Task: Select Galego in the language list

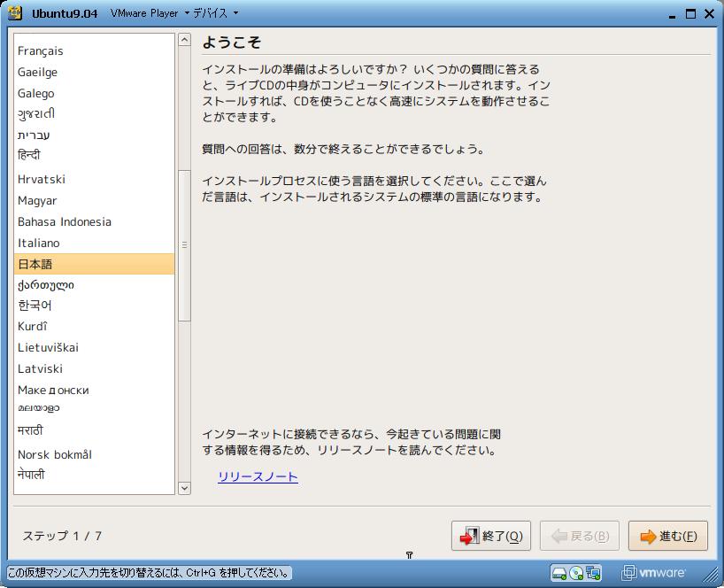Action: click(94, 93)
